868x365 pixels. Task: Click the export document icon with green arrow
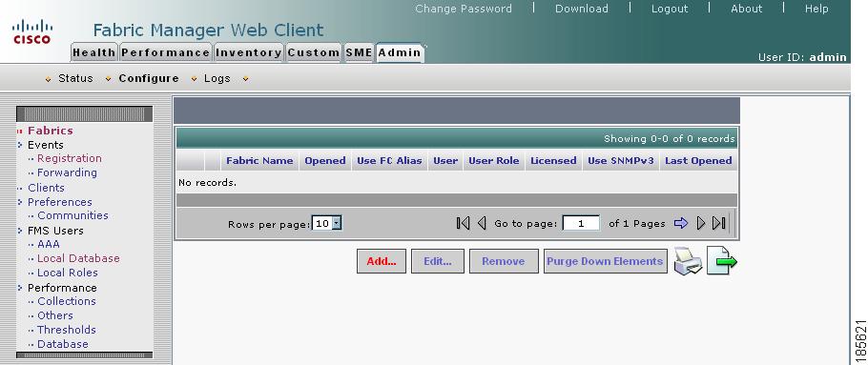coord(722,261)
